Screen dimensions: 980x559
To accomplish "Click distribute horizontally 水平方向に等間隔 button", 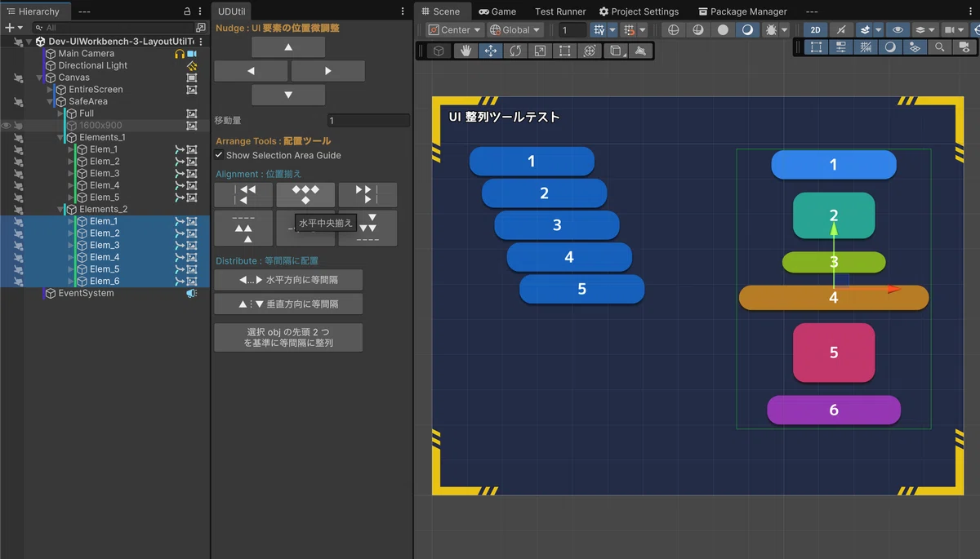I will 288,279.
